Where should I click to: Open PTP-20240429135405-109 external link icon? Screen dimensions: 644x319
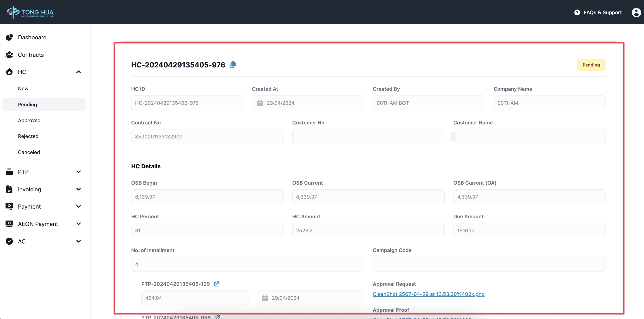(x=217, y=284)
